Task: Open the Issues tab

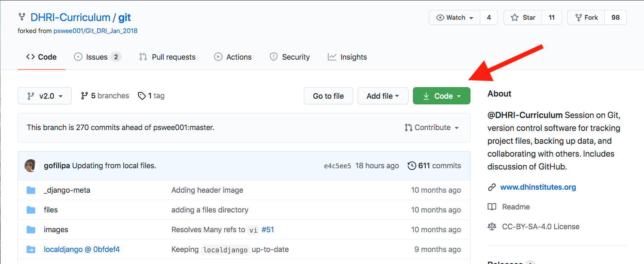Action: pyautogui.click(x=98, y=57)
